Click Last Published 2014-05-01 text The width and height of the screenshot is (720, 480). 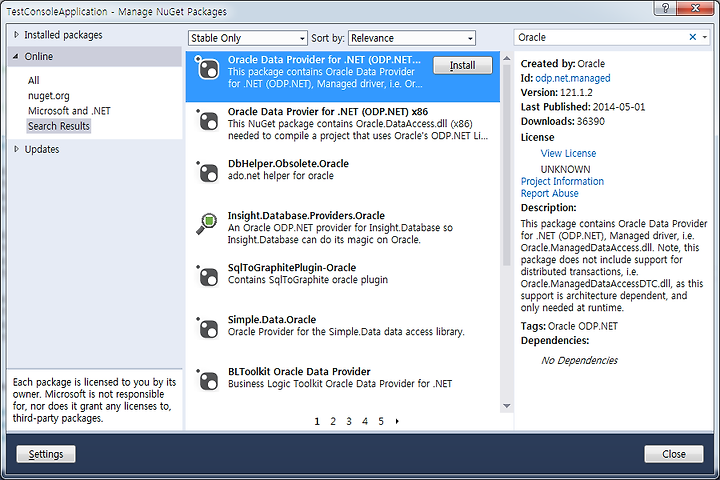pyautogui.click(x=583, y=107)
